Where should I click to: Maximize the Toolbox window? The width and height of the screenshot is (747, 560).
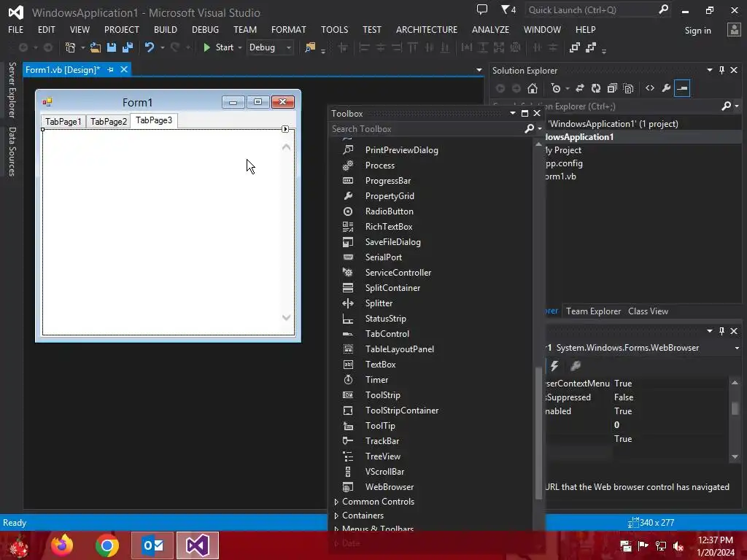(525, 113)
